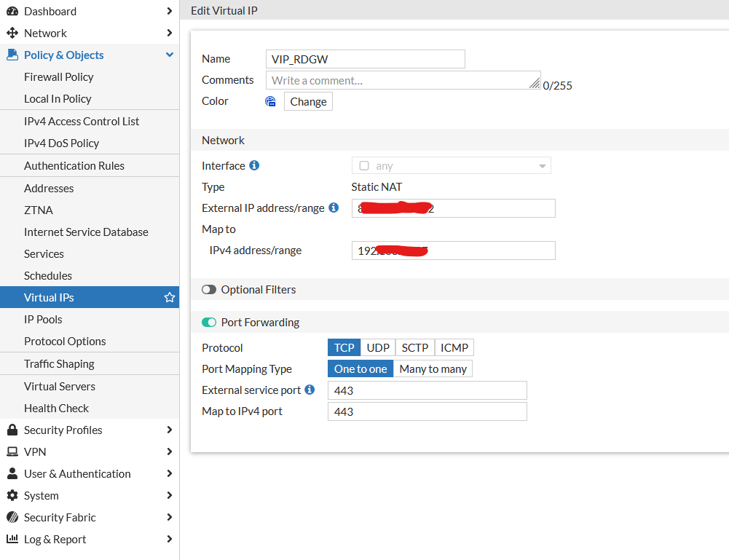Click the System gear icon in sidebar
The image size is (729, 560).
(12, 495)
